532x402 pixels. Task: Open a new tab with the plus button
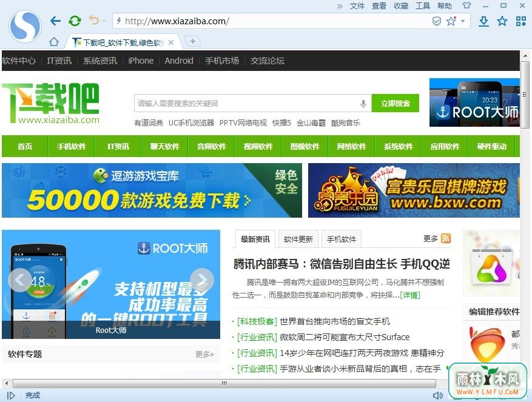[193, 41]
